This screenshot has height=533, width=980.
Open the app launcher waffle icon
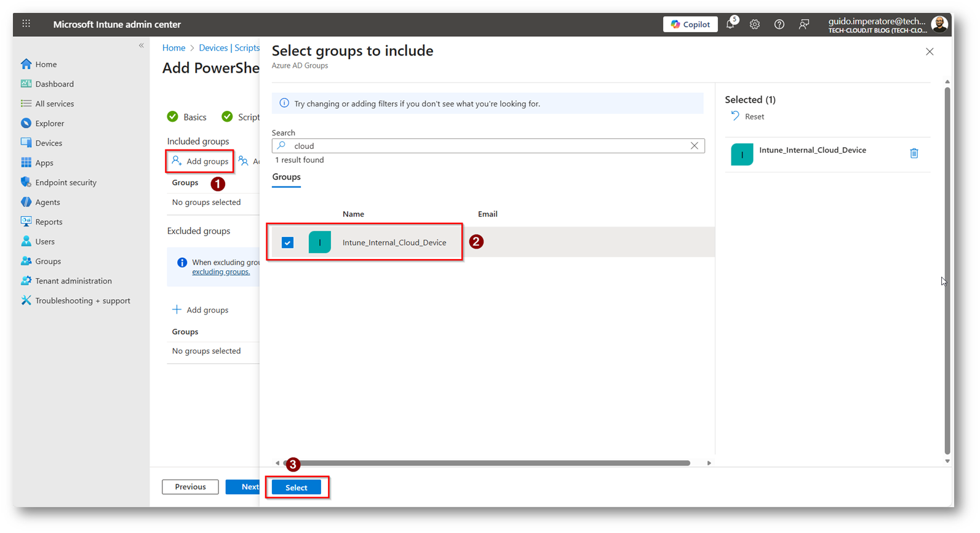[x=26, y=24]
